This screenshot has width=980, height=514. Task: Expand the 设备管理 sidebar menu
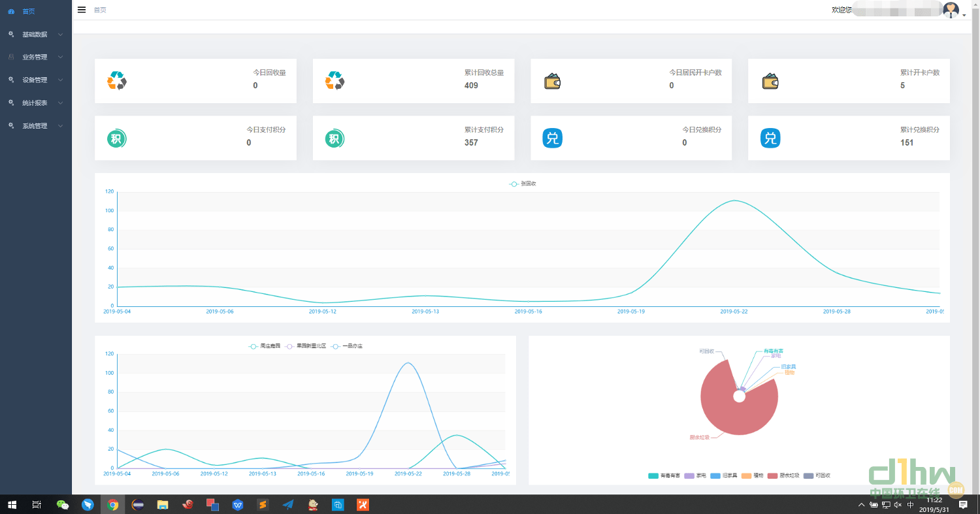pos(35,80)
